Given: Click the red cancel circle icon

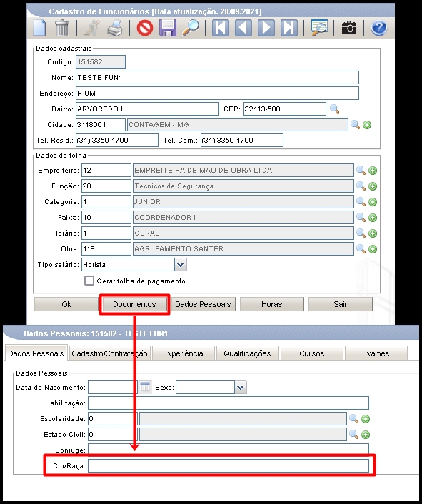Looking at the screenshot, I should [145, 28].
